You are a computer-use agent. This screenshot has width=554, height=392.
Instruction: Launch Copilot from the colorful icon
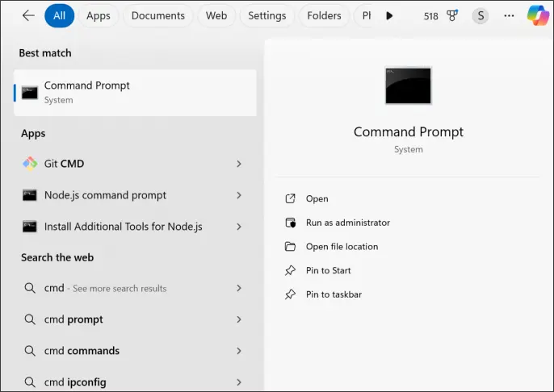pos(538,15)
